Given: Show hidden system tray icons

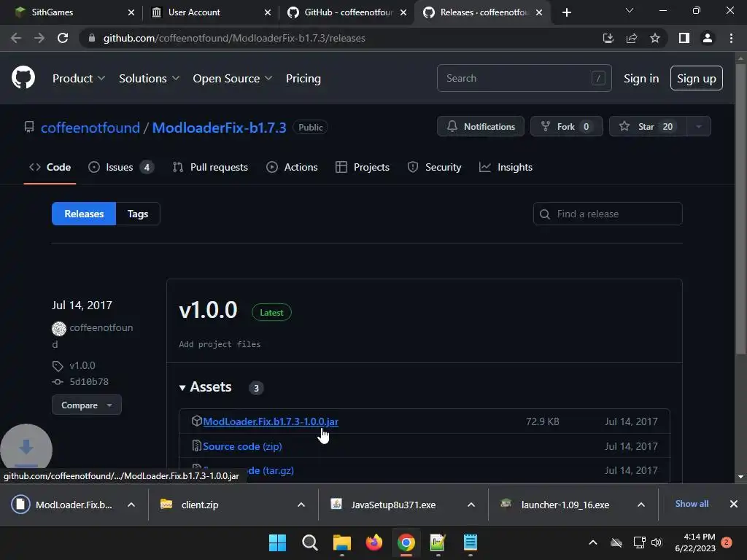Looking at the screenshot, I should point(593,542).
